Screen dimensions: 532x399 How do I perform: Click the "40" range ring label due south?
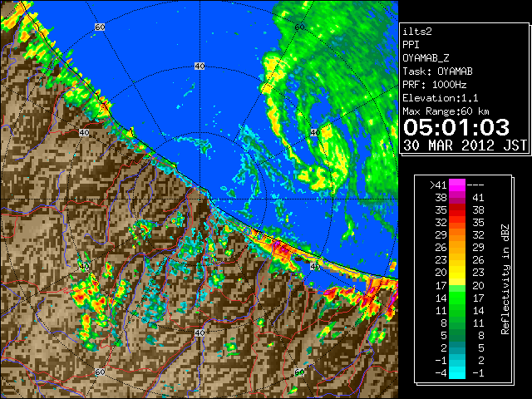tap(199, 332)
